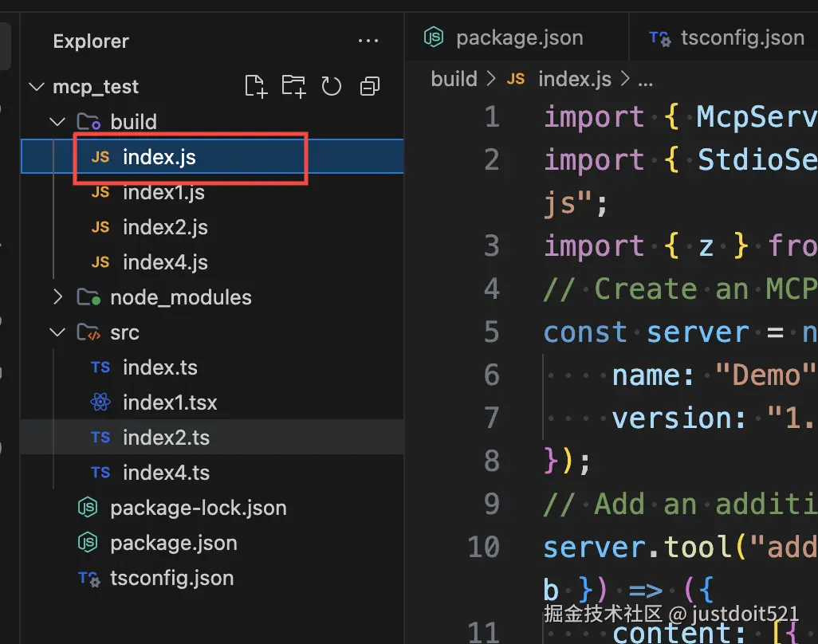Screen dimensions: 818x644
Task: Click the build folder icon
Action: click(x=88, y=122)
